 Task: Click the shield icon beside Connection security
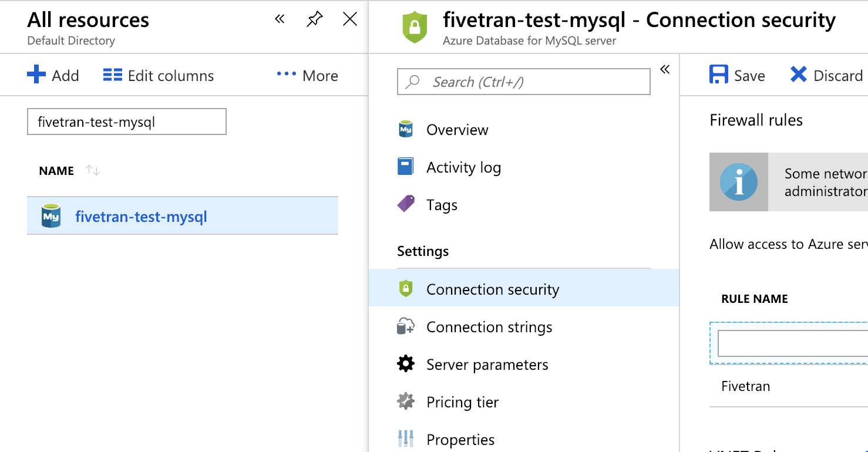405,288
